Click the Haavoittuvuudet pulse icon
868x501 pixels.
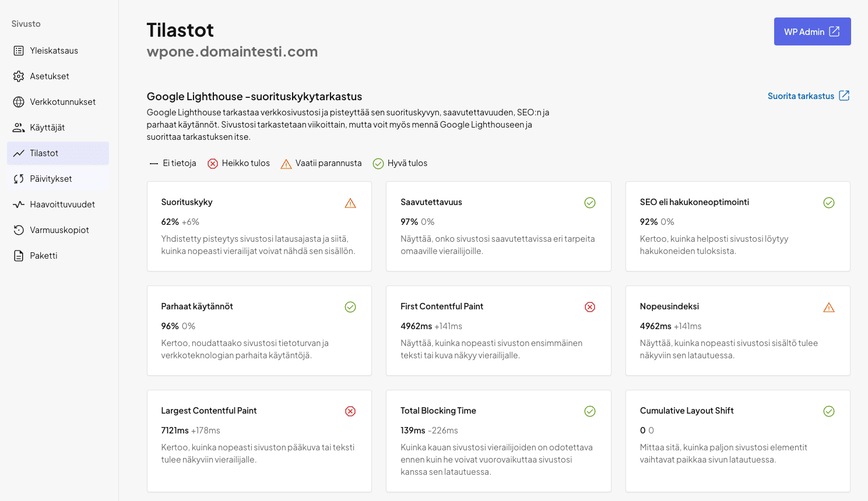[19, 204]
